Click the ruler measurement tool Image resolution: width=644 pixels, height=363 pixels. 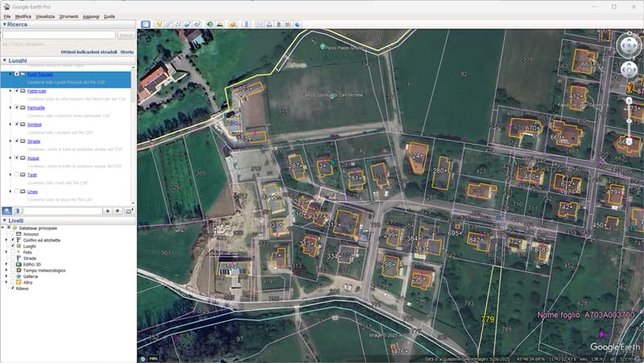pyautogui.click(x=246, y=24)
